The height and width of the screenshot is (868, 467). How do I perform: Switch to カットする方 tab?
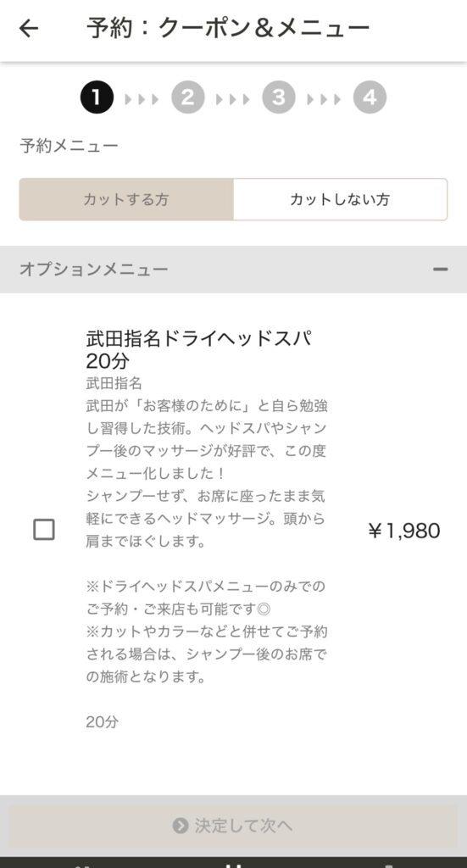tap(126, 199)
